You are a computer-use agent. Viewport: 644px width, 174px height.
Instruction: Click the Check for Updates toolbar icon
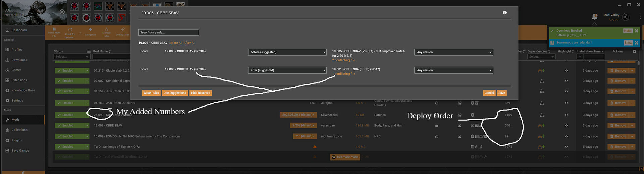[70, 33]
